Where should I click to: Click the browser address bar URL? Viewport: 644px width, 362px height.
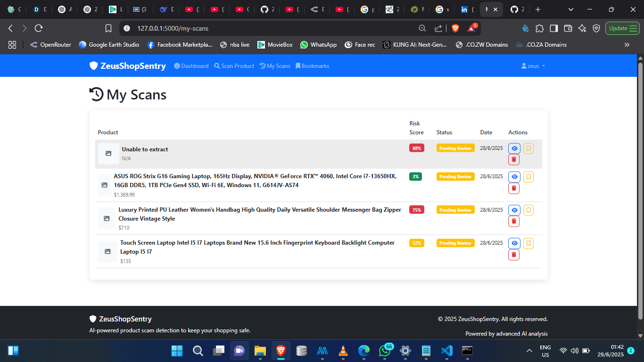173,28
